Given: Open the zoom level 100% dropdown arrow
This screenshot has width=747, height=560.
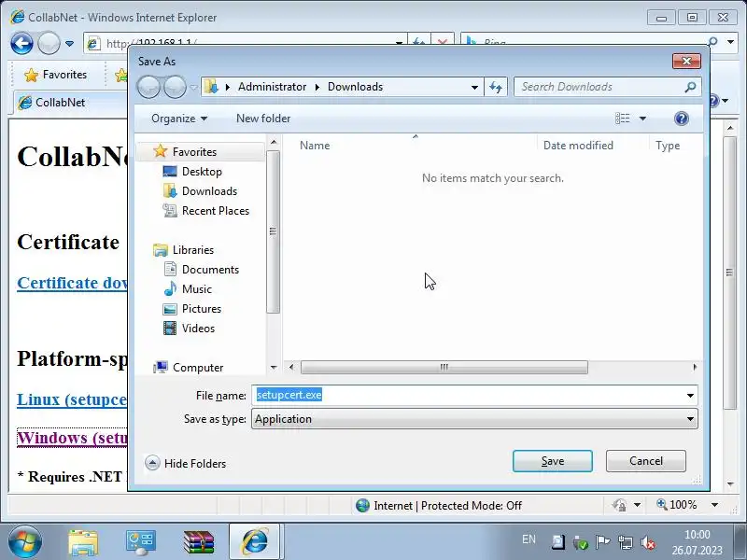Looking at the screenshot, I should pos(714,505).
